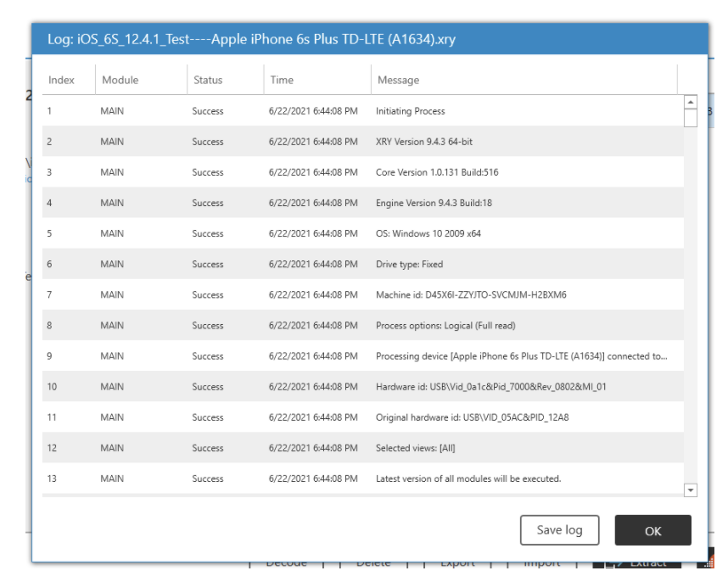Select the 'Process options: Logical (Full read)' message
The width and height of the screenshot is (728, 582).
[445, 325]
